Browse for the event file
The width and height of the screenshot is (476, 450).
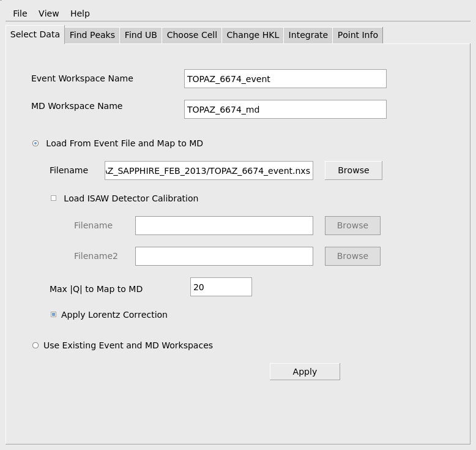pos(353,170)
